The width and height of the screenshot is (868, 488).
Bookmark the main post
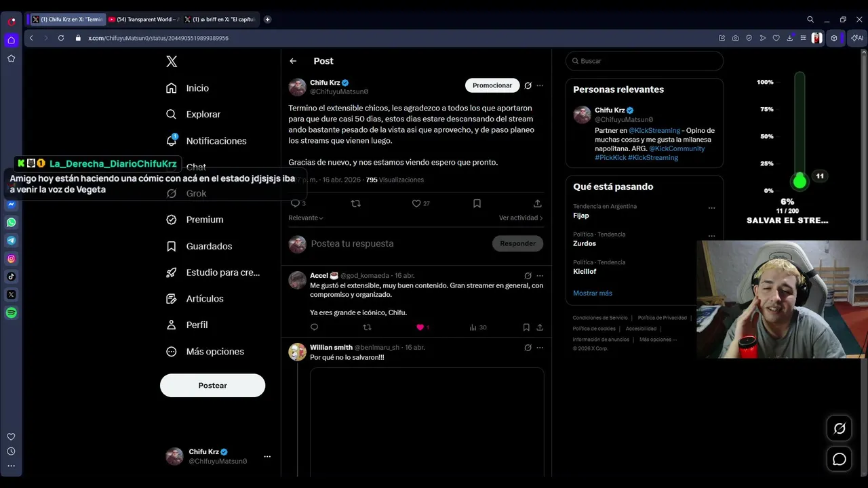pos(477,203)
